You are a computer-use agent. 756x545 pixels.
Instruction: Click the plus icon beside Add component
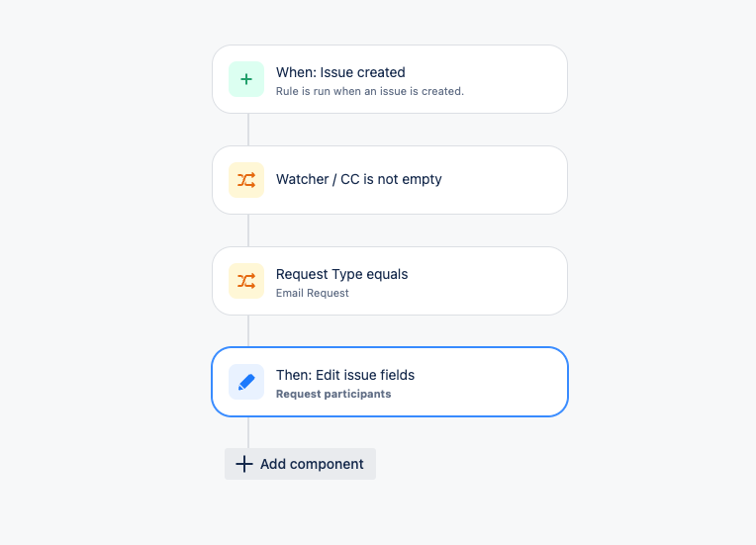pyautogui.click(x=244, y=464)
